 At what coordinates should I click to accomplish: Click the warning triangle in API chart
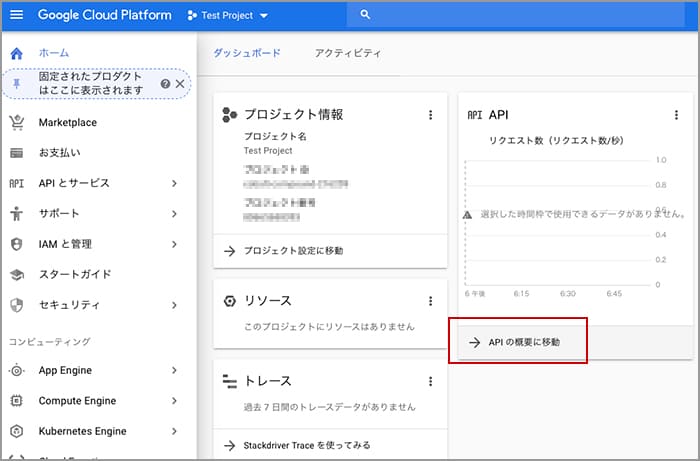[467, 215]
